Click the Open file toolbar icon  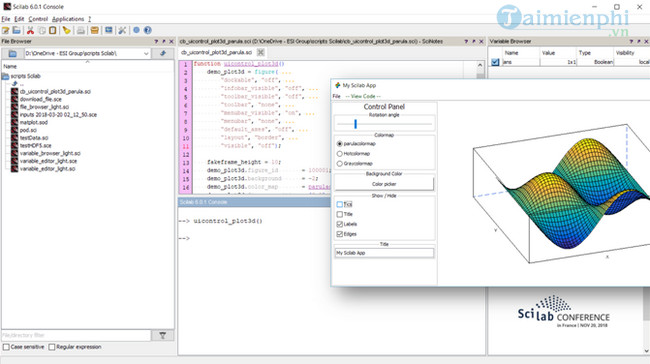[17, 30]
